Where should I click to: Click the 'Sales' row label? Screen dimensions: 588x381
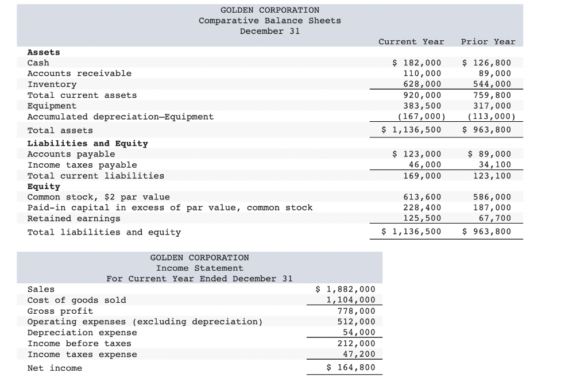point(41,289)
